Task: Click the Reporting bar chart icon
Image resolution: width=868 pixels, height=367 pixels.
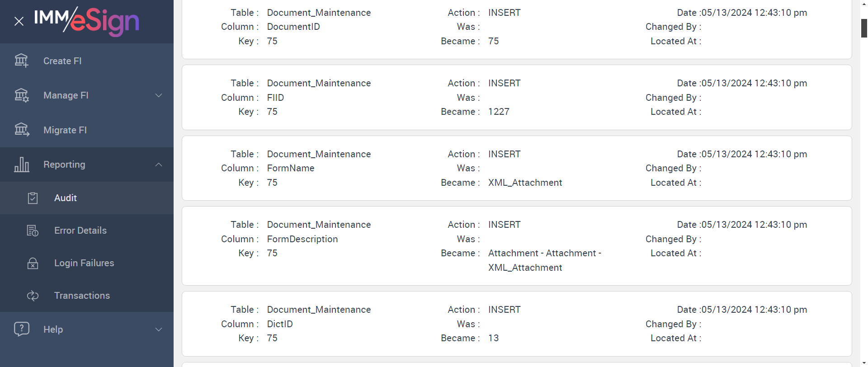Action: click(21, 165)
